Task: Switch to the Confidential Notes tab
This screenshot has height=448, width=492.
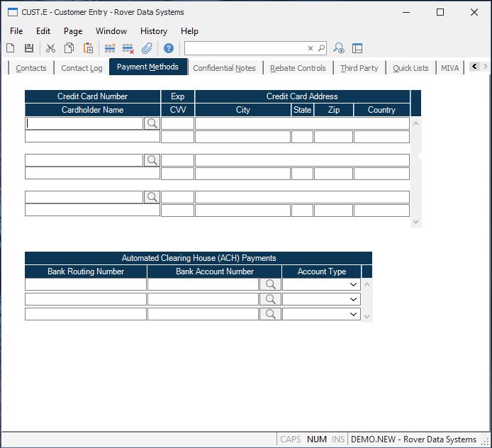Action: 224,68
